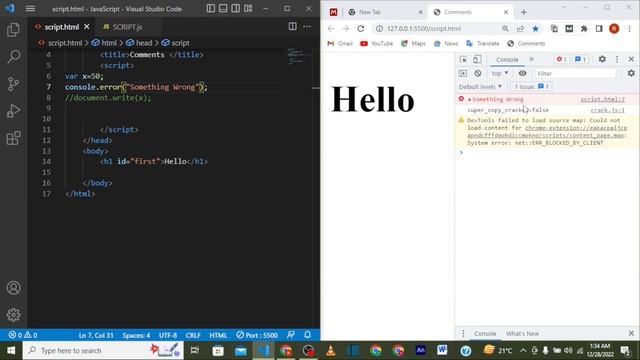Open the Translate bookmark

(483, 43)
